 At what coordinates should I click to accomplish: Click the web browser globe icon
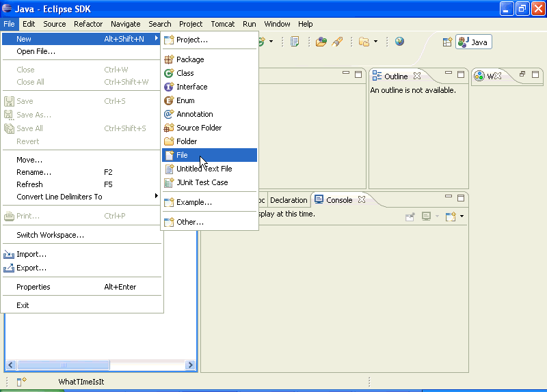[x=399, y=42]
